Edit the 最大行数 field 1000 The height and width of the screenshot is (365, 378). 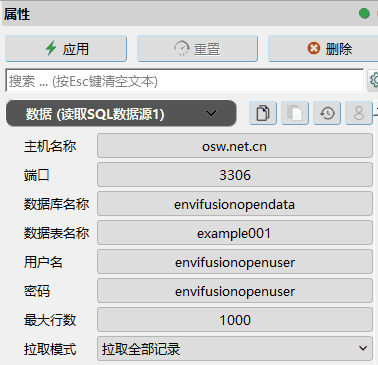(x=235, y=320)
